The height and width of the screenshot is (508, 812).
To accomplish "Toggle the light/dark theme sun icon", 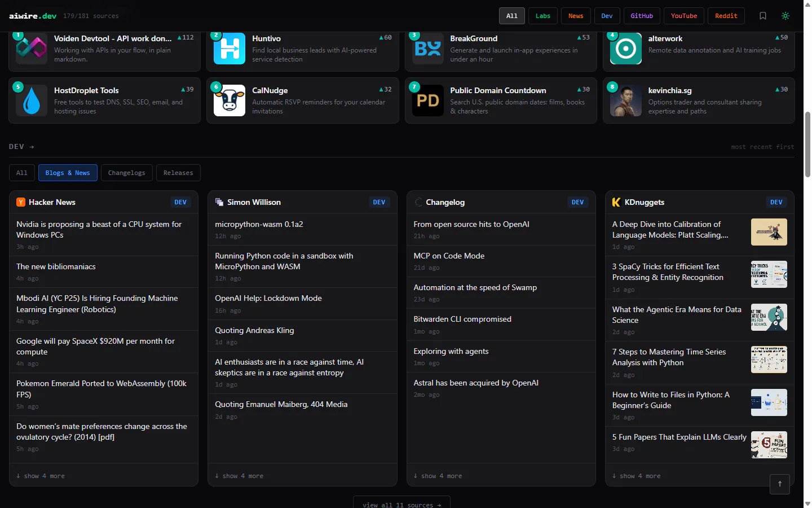I will pyautogui.click(x=785, y=16).
